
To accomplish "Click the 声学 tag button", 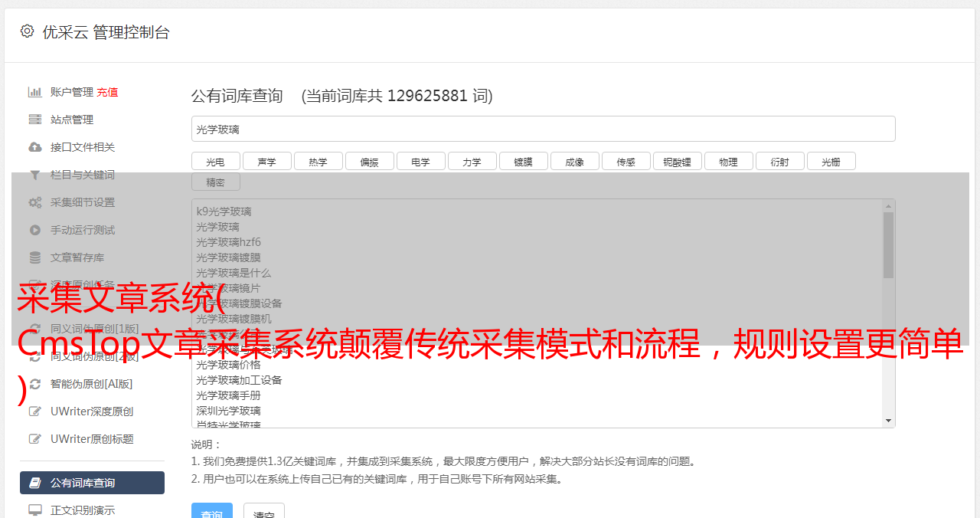I will click(x=267, y=161).
